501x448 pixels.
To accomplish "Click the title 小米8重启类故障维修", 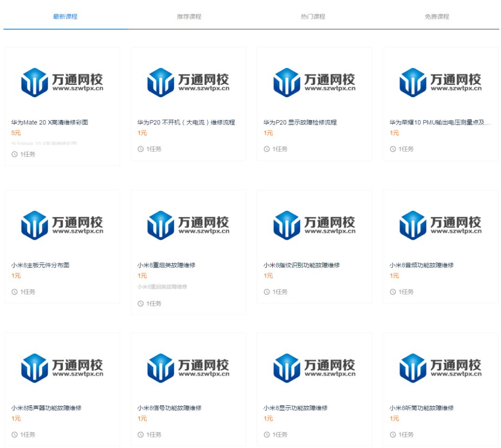I will point(167,265).
